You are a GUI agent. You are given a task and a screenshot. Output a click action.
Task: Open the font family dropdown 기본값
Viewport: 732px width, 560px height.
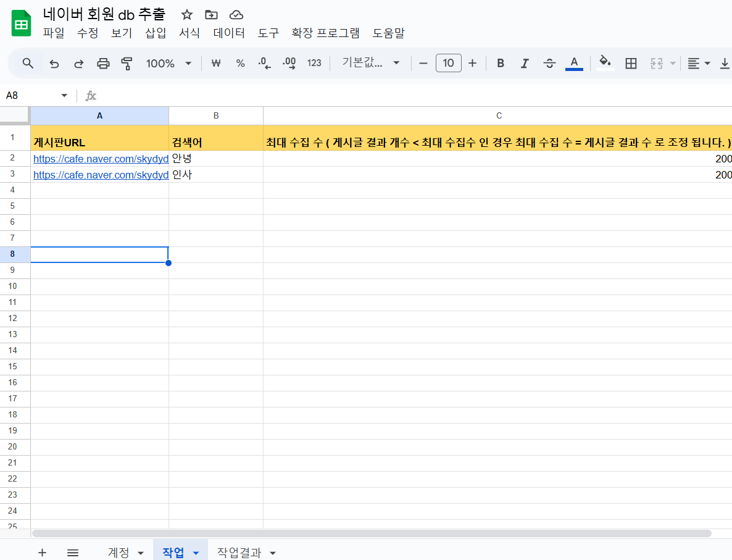point(371,62)
